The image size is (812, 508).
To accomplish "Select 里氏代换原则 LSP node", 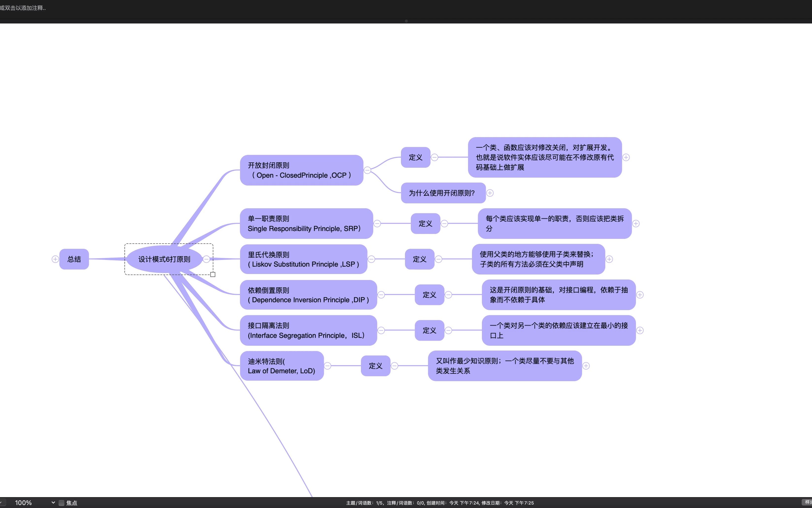I will 303,259.
